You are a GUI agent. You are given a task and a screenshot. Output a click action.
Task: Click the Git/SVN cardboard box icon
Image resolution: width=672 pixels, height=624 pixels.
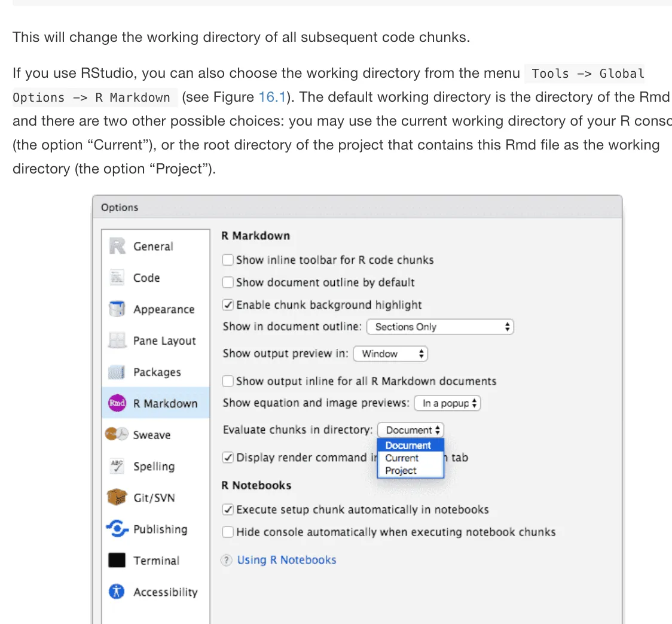point(117,497)
